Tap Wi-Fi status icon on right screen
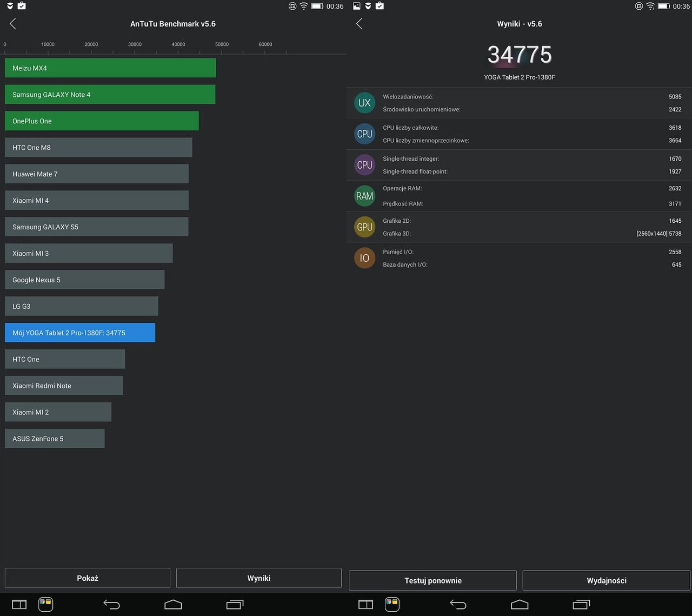This screenshot has height=616, width=692. pos(650,6)
